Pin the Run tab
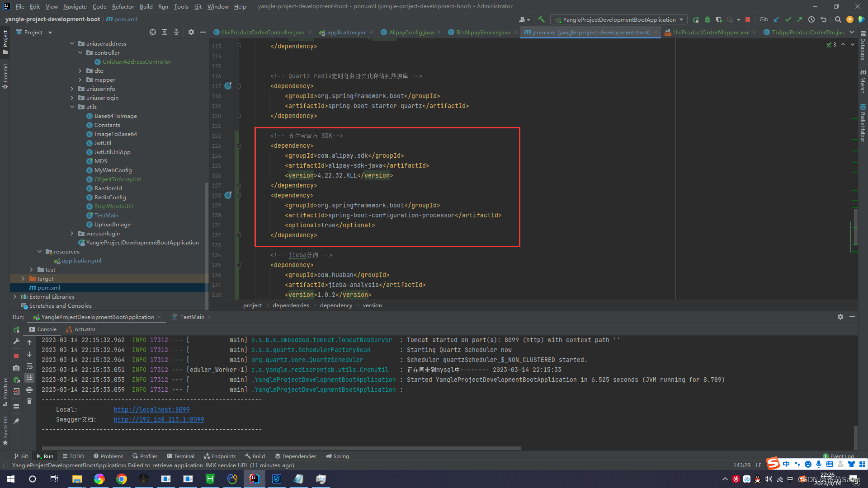The width and height of the screenshot is (868, 488). (x=16, y=421)
